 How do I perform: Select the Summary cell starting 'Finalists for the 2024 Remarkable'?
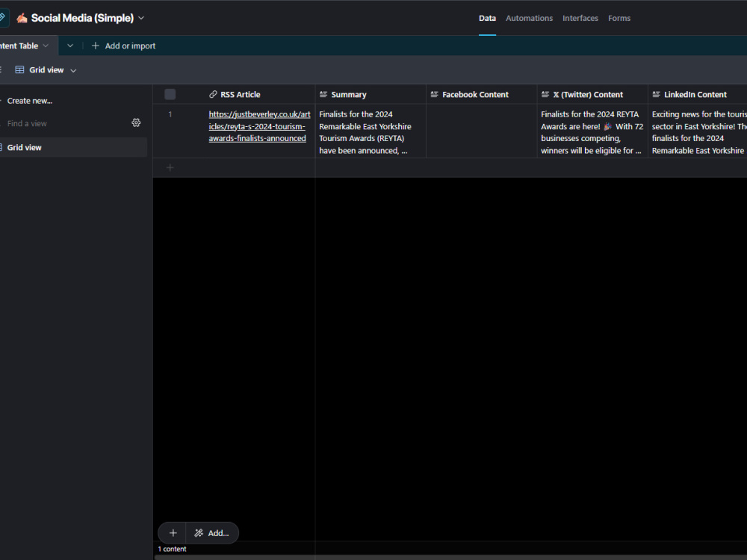(371, 131)
